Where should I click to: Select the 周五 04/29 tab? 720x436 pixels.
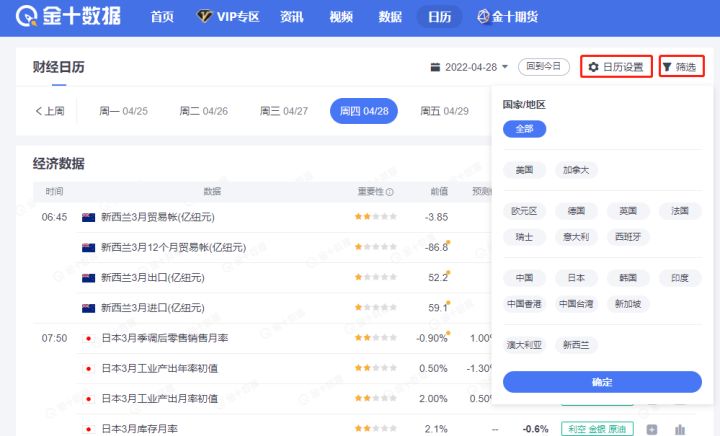click(x=444, y=111)
